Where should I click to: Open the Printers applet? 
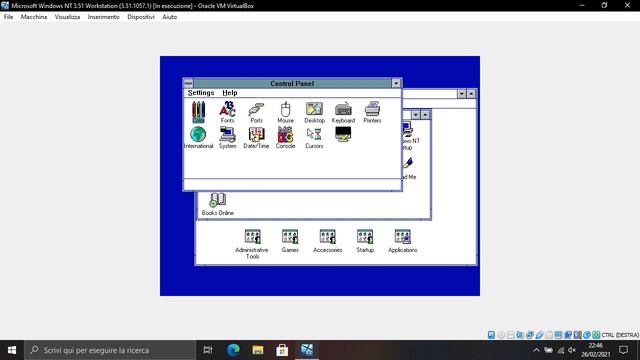tap(372, 112)
